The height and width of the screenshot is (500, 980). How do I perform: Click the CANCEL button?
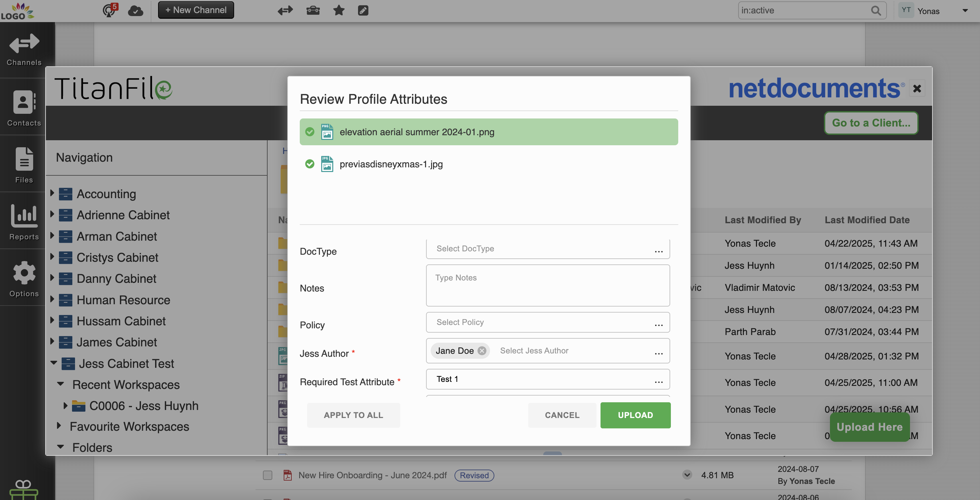pos(562,415)
